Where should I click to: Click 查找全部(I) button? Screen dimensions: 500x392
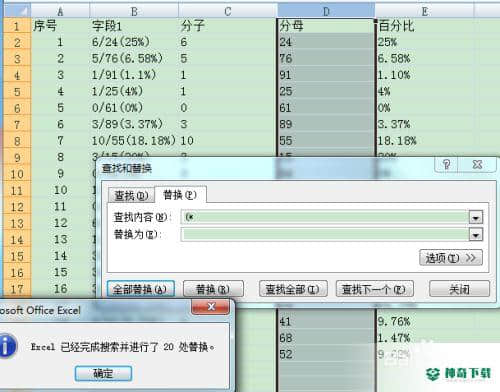point(293,289)
